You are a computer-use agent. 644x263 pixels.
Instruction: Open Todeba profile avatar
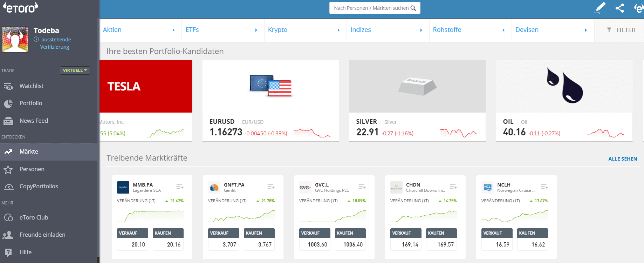15,39
